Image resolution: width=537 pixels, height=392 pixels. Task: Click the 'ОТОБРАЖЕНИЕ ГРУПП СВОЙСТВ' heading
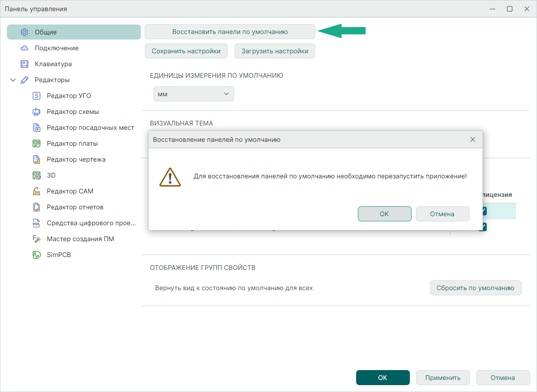click(x=203, y=268)
